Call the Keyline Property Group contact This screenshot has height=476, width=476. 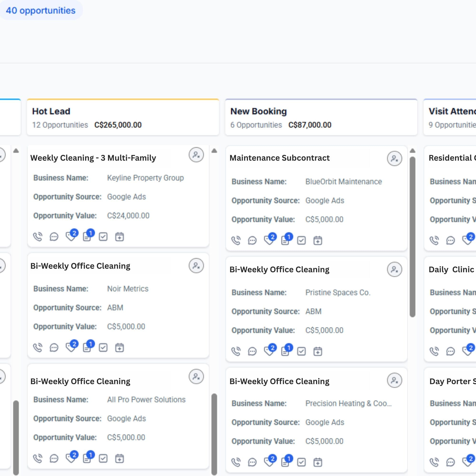click(38, 237)
